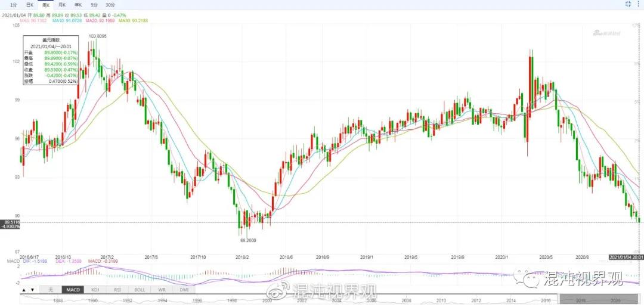Switch to 月K monthly candlestick view
The width and height of the screenshot is (644, 307).
(61, 4)
